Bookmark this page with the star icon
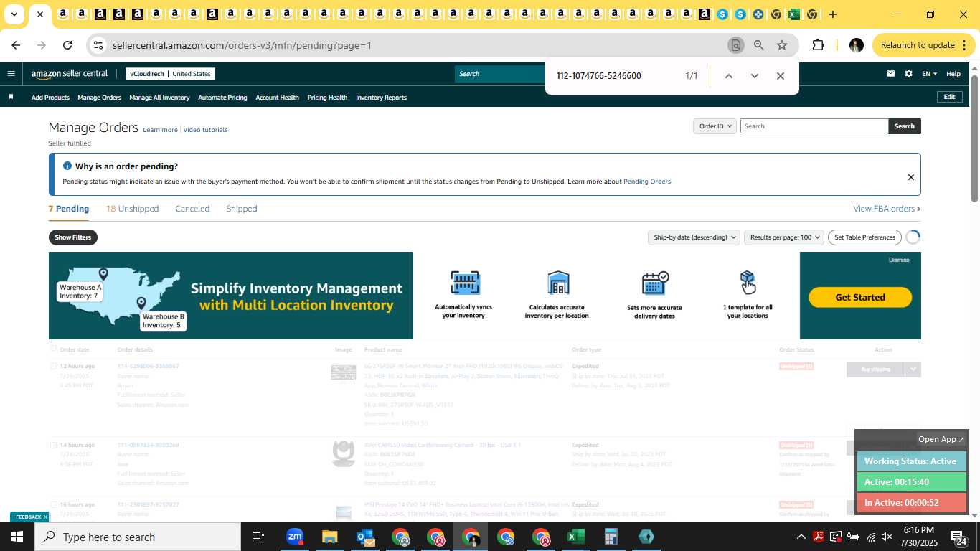Image resolution: width=980 pixels, height=551 pixels. (782, 45)
